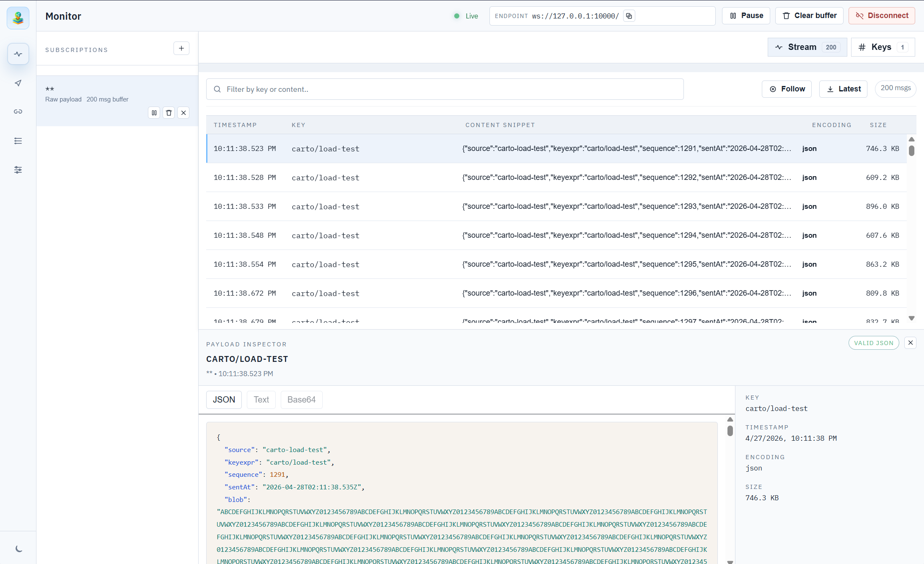Add a new subscription
924x564 pixels.
click(181, 48)
